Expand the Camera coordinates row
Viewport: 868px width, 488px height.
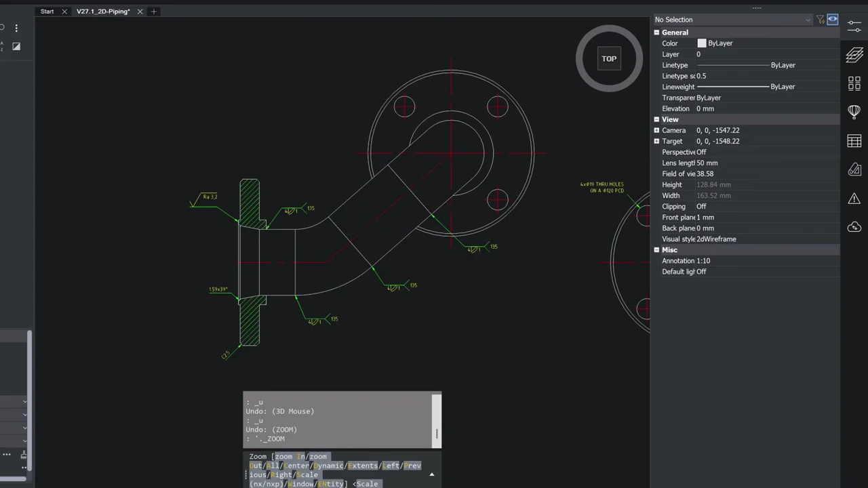[x=656, y=130]
